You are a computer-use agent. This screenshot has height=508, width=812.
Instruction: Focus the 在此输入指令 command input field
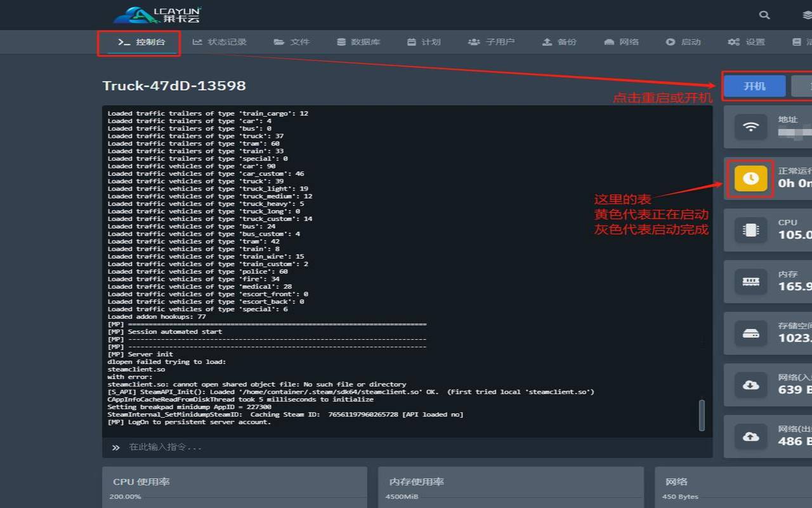[x=407, y=447]
